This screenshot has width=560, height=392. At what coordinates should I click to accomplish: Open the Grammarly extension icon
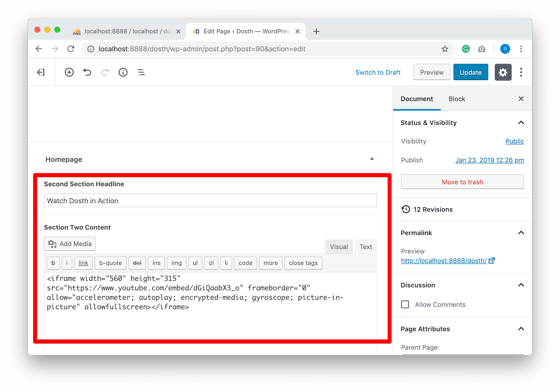coord(466,49)
